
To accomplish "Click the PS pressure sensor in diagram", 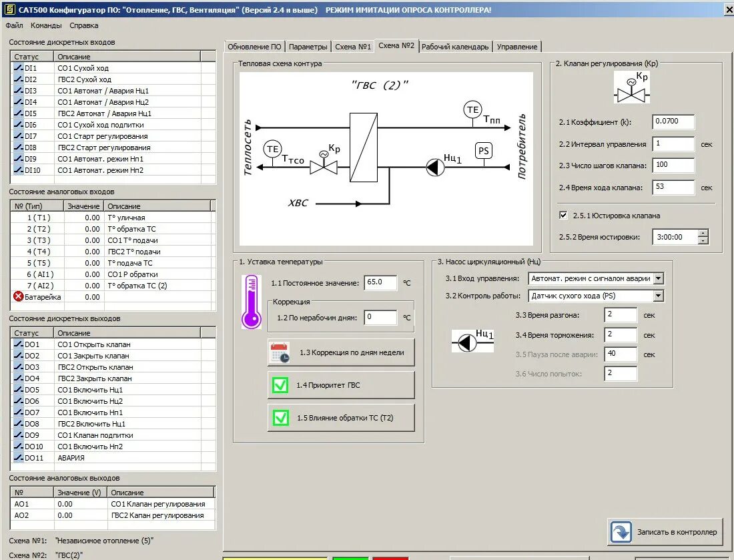I will (484, 151).
